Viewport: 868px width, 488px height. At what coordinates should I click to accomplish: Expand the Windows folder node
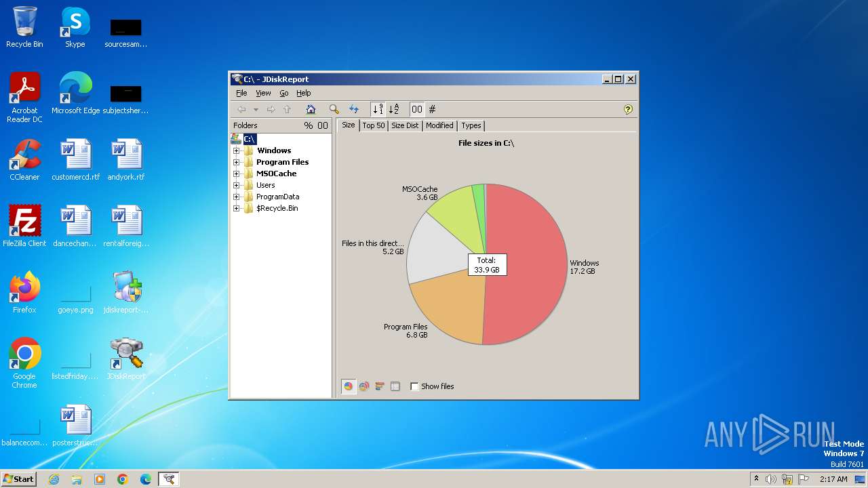point(237,150)
